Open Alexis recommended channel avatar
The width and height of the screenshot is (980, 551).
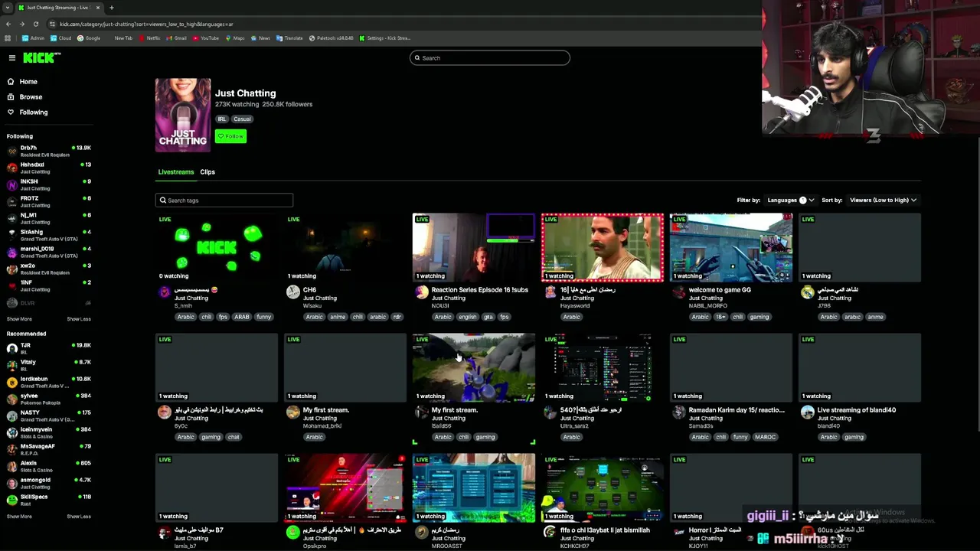point(11,466)
